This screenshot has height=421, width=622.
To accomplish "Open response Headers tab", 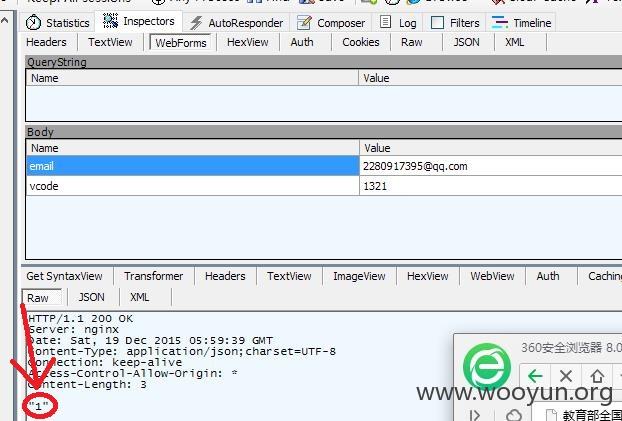I will pyautogui.click(x=225, y=276).
